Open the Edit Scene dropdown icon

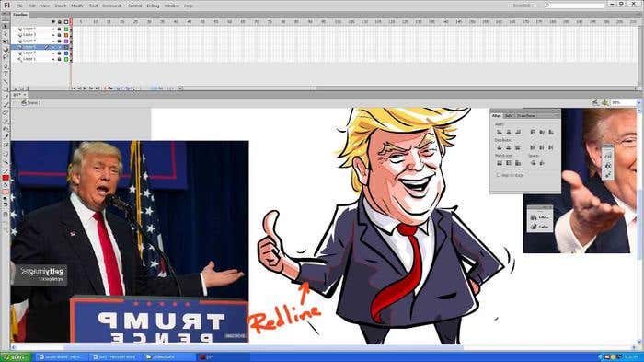pos(595,103)
